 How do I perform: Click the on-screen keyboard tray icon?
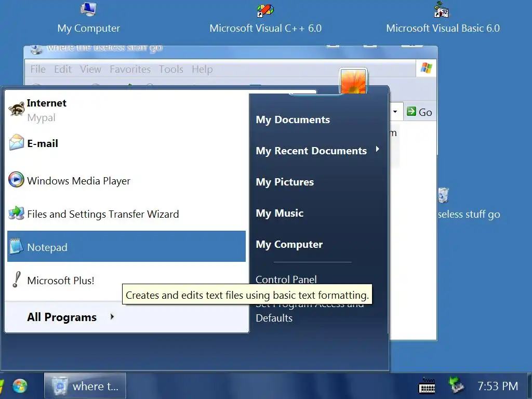pyautogui.click(x=427, y=386)
